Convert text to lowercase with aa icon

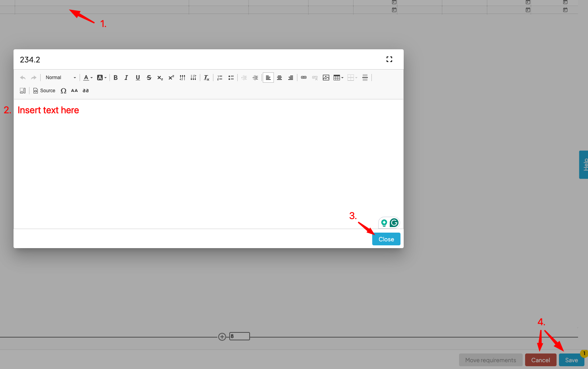[86, 91]
